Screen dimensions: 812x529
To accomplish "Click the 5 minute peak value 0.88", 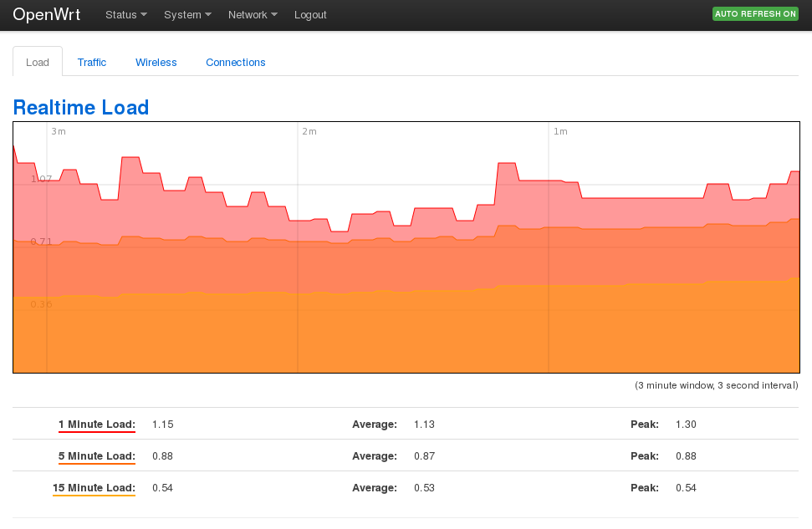I will click(x=686, y=456).
